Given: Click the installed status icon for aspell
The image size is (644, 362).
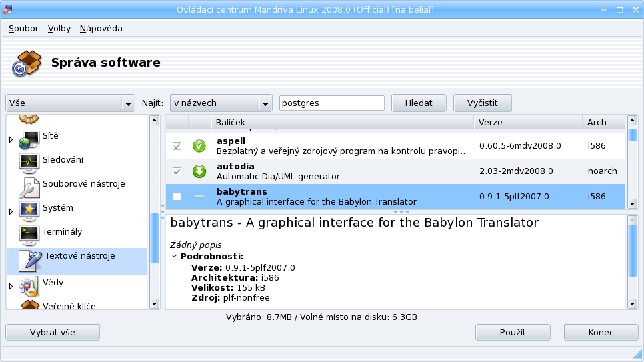Looking at the screenshot, I should click(199, 146).
